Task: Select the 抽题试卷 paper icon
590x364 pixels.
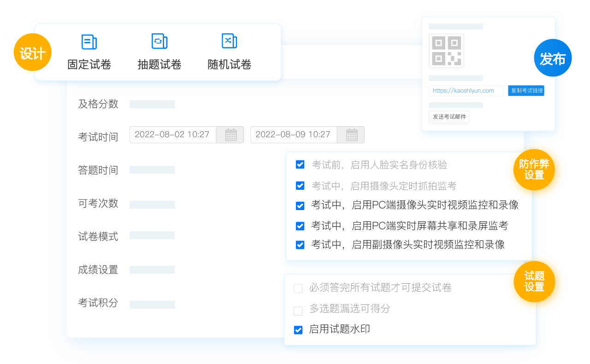Action: click(x=159, y=41)
